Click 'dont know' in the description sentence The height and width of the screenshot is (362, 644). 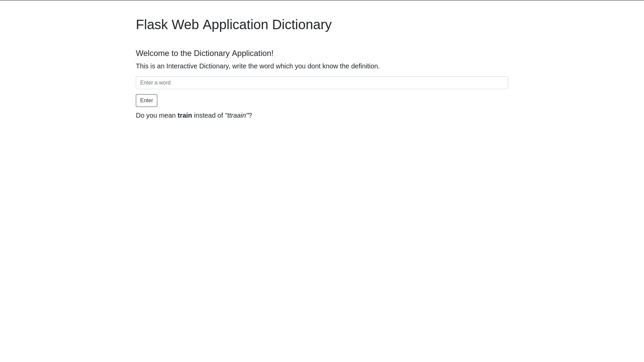click(323, 66)
